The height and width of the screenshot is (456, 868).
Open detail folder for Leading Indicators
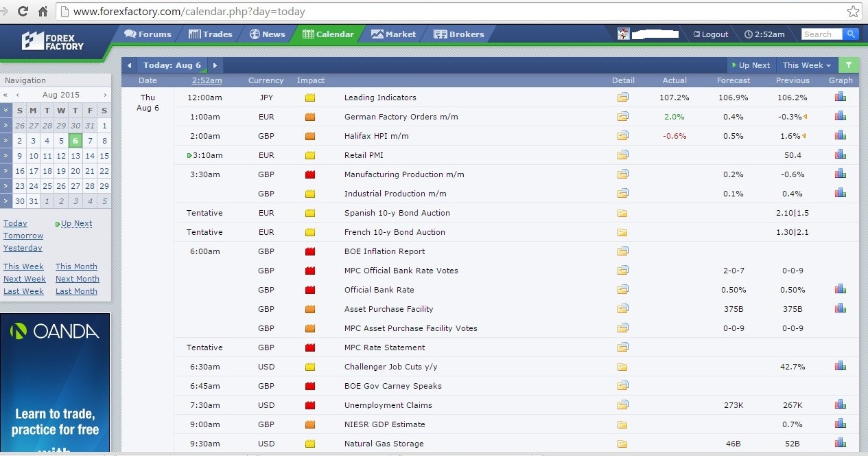click(622, 98)
